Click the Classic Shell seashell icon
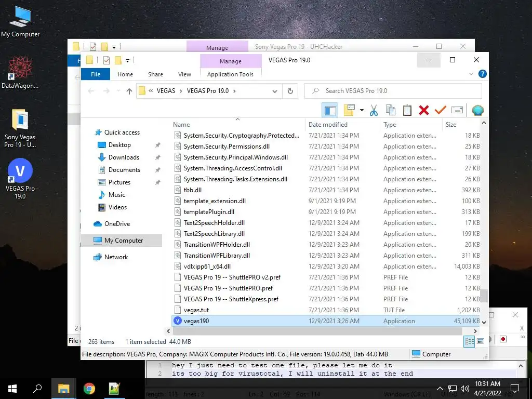The width and height of the screenshot is (532, 399). pyautogui.click(x=478, y=110)
